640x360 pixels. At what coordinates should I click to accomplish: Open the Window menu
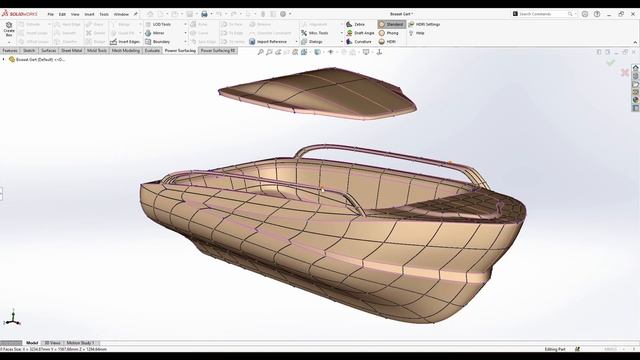(x=121, y=14)
